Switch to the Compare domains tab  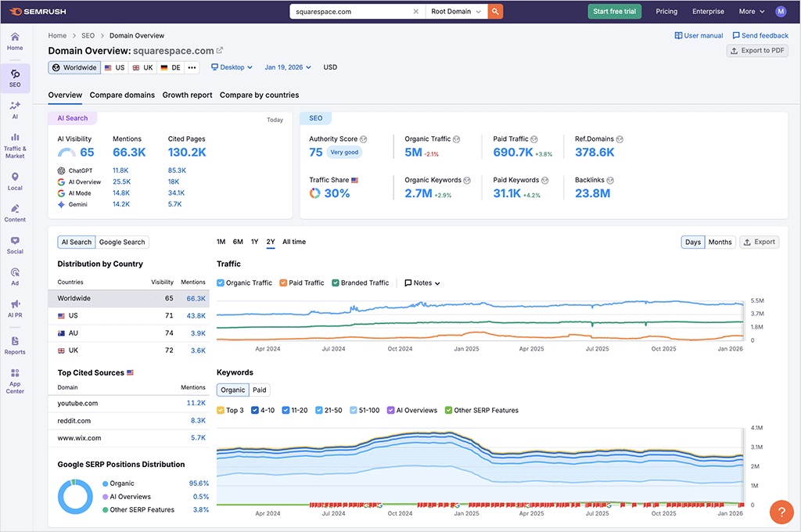coord(122,95)
